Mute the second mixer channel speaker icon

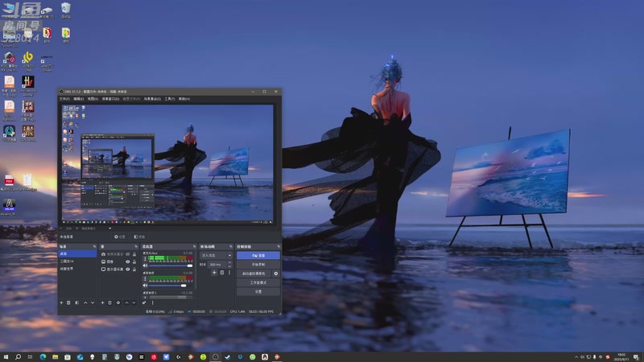tap(145, 286)
